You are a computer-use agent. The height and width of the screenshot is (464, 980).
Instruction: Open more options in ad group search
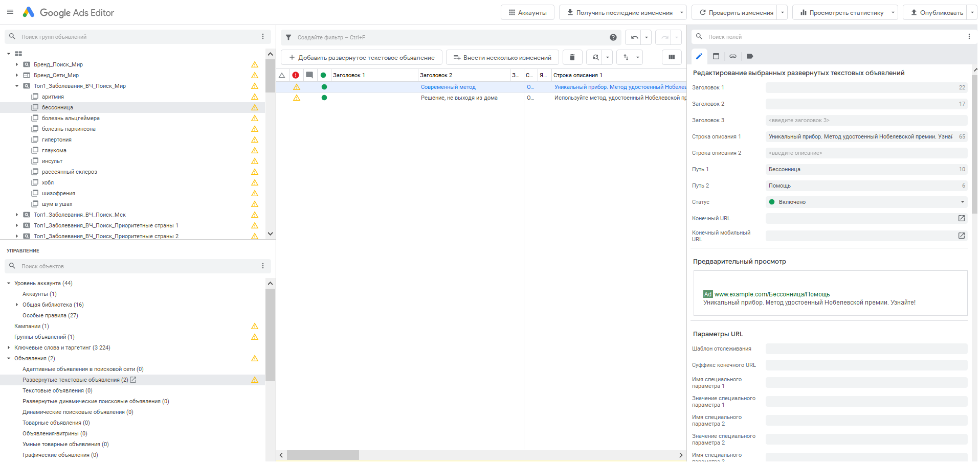click(x=263, y=37)
